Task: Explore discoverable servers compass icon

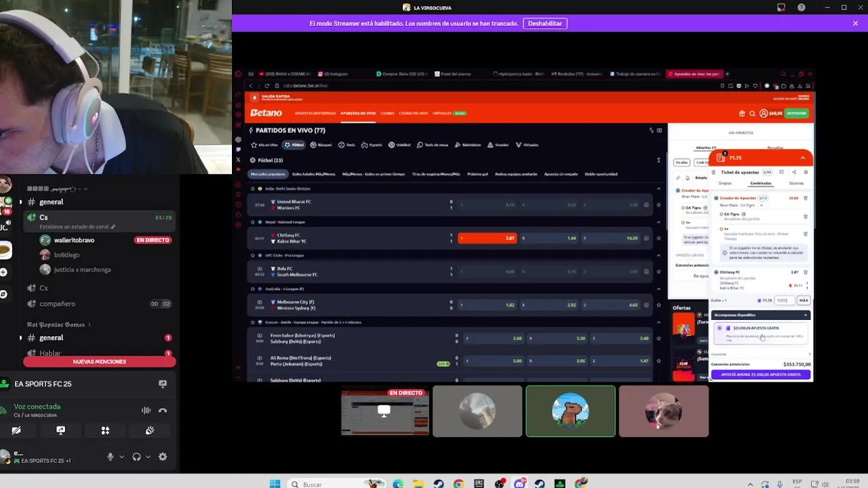Action: point(4,294)
